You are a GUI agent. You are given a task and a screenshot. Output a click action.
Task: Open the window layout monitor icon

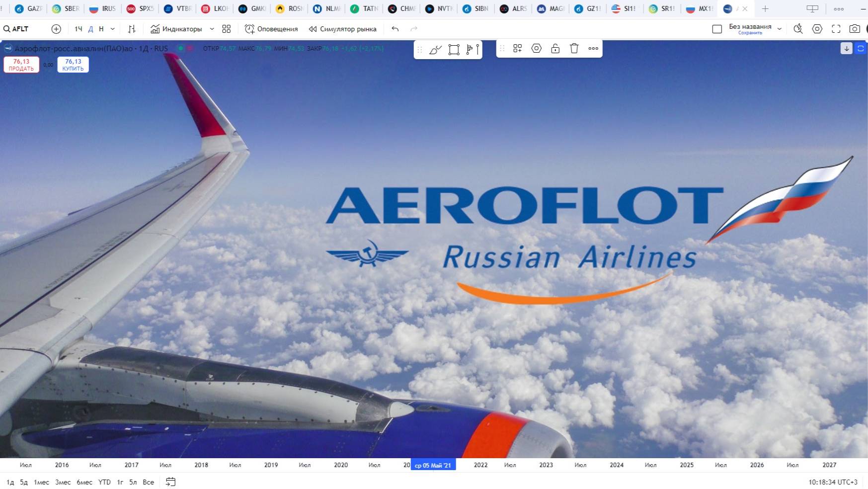pyautogui.click(x=812, y=8)
